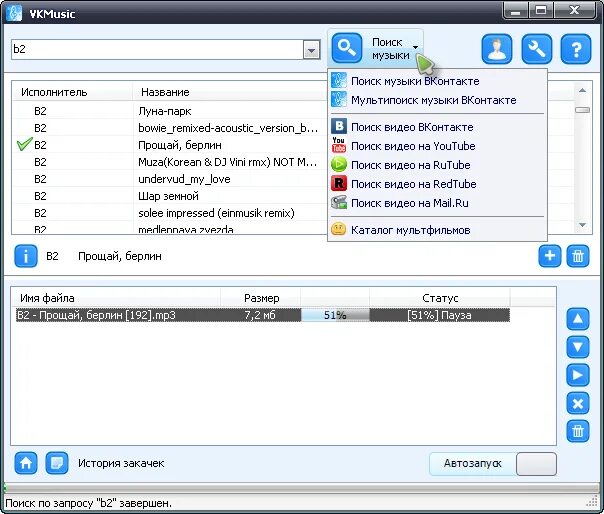Choose Поиск видео на YouTube

[x=437, y=146]
